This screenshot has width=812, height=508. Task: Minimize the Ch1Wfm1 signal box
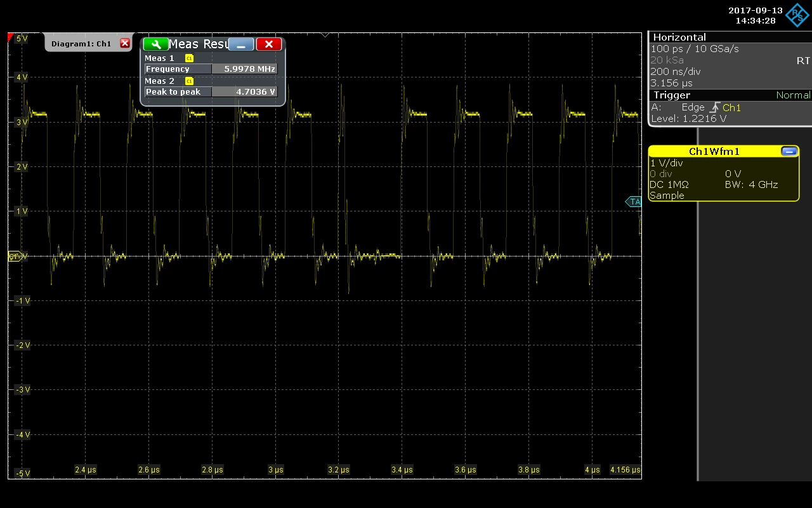tap(789, 151)
